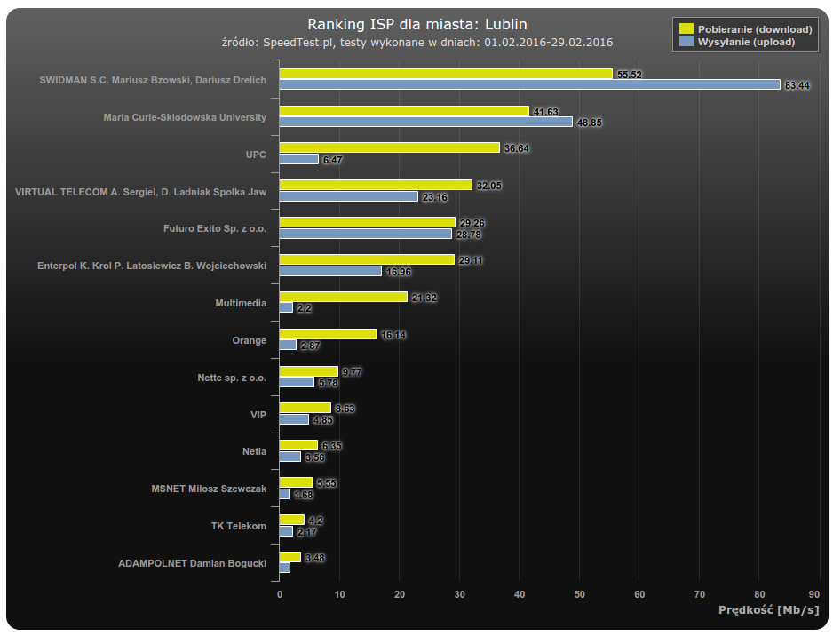Click the 41.63 download value
The image size is (833, 644).
click(x=545, y=112)
